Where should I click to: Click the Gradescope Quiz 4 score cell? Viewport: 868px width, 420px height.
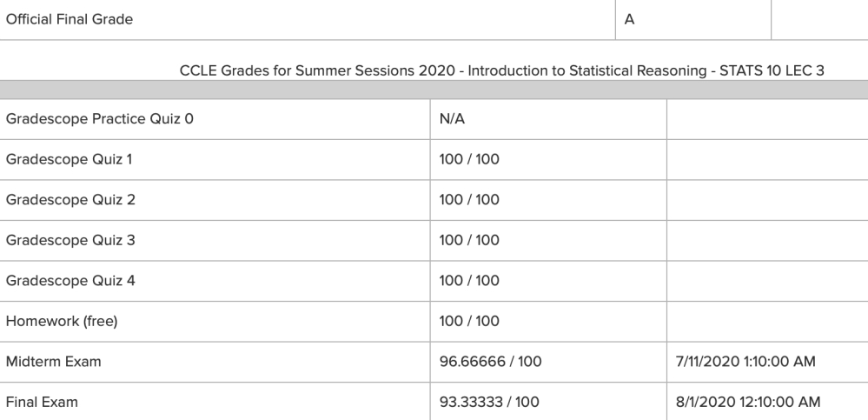click(x=548, y=281)
